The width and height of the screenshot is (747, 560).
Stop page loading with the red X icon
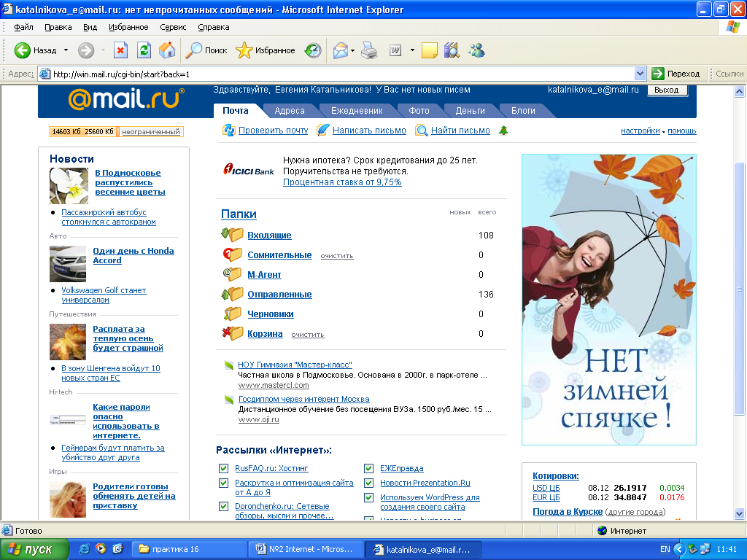(121, 50)
